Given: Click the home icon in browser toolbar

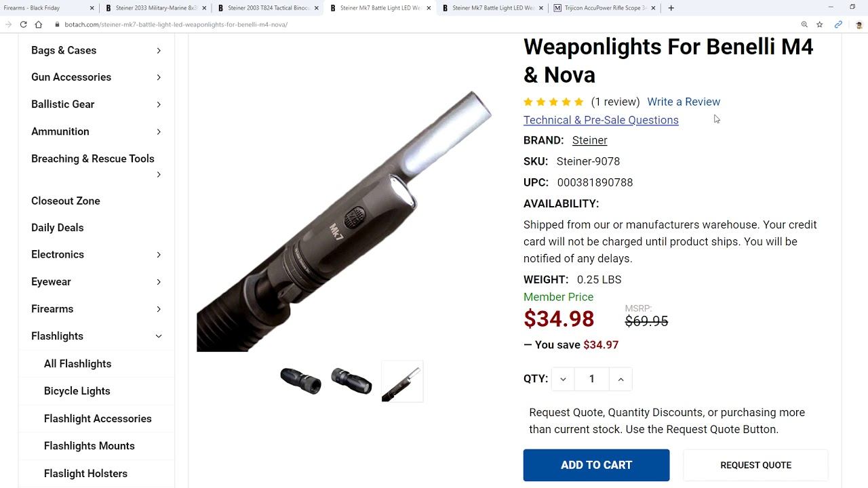Looking at the screenshot, I should [x=39, y=24].
